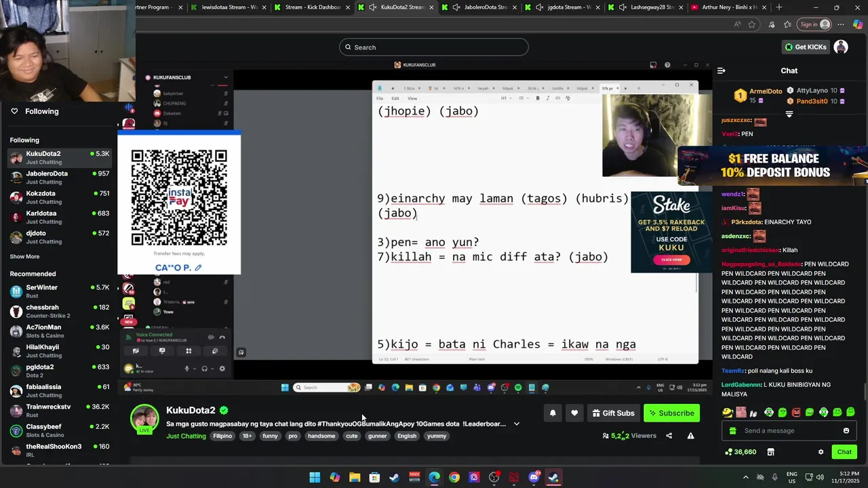
Task: Click the green Chat send button
Action: coord(844,452)
